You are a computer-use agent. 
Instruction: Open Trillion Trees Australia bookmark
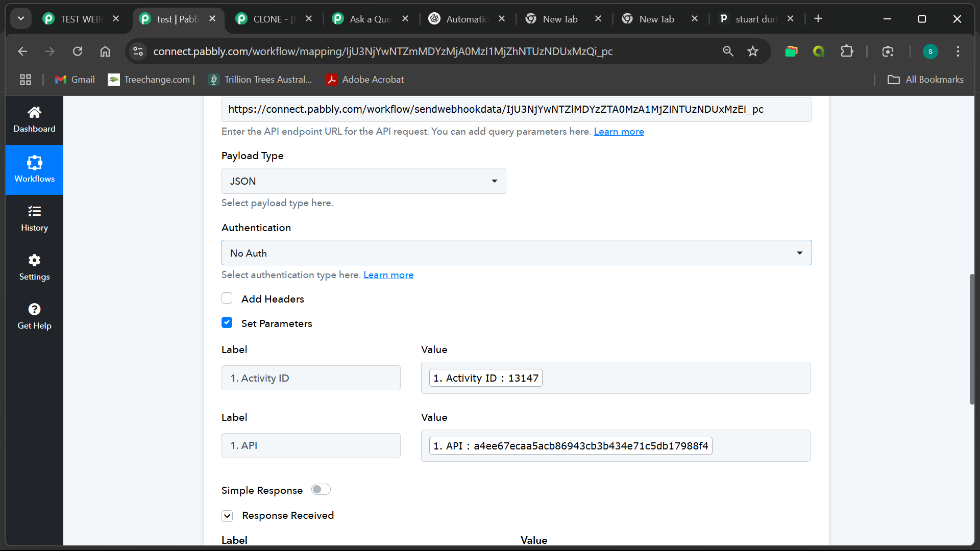[x=261, y=80]
